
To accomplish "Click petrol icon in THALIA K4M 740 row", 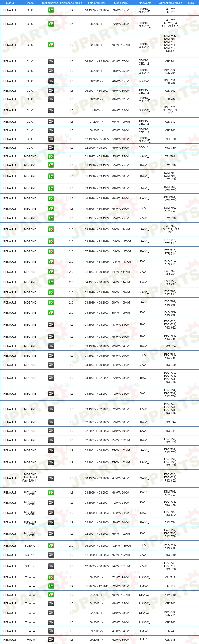I will click(51, 595).
